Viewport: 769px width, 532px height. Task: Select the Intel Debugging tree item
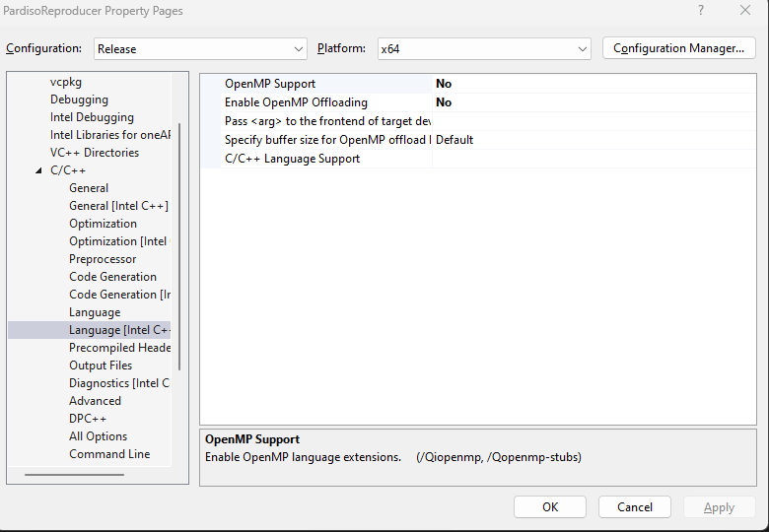pyautogui.click(x=92, y=117)
